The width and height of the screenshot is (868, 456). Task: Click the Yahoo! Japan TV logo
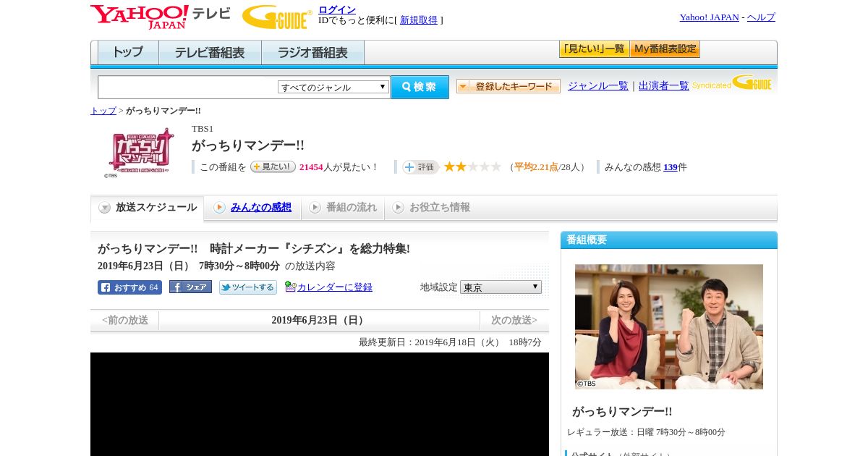[161, 17]
